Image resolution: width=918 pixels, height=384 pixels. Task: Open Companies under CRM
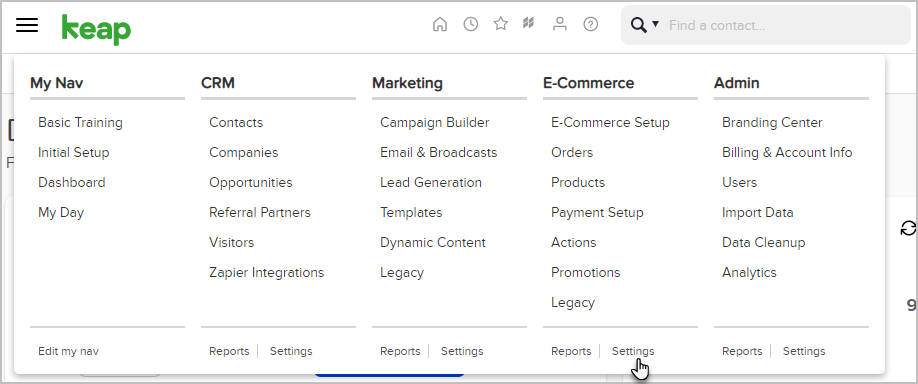(x=244, y=152)
